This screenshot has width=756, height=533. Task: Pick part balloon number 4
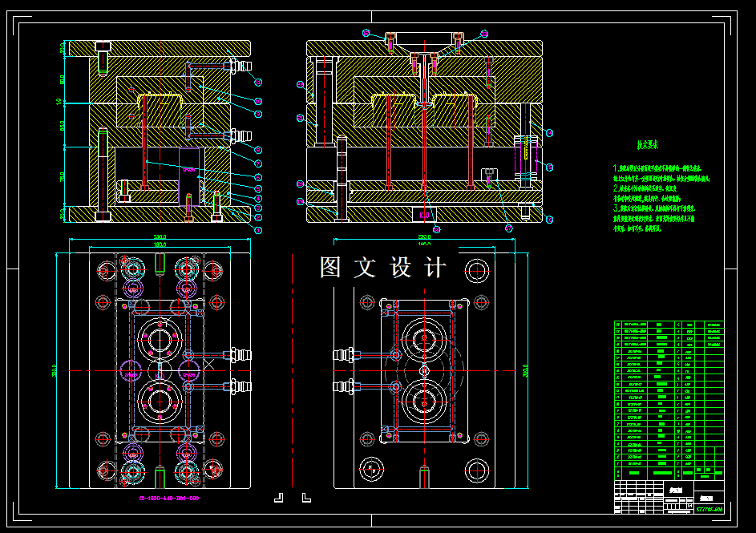[x=258, y=198]
